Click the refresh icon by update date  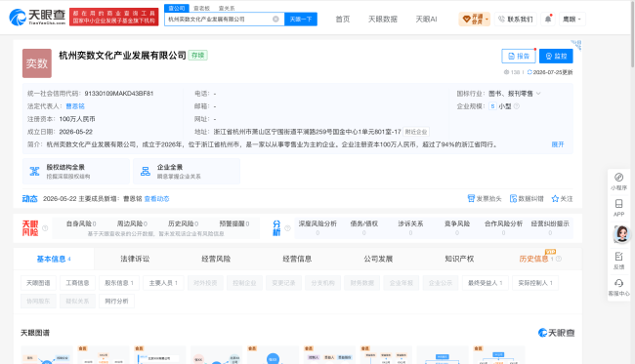(529, 72)
